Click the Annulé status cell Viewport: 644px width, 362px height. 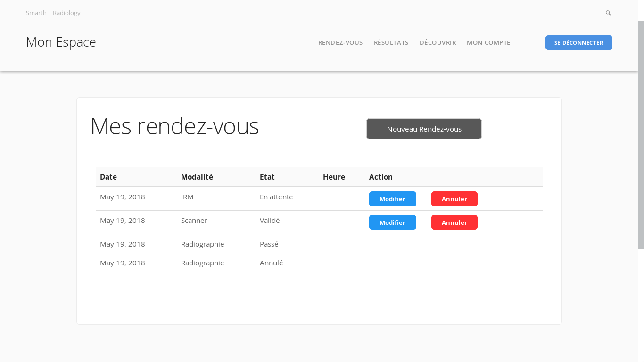[272, 263]
